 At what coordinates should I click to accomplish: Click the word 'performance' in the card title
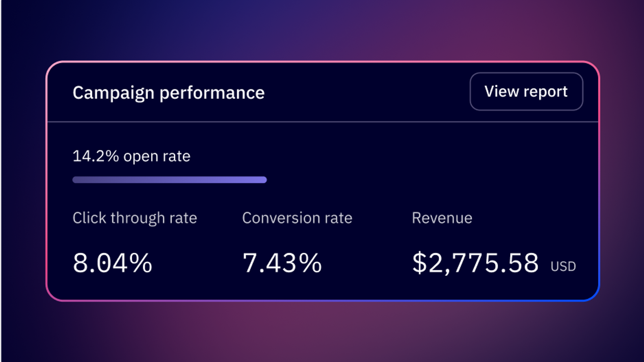pos(212,93)
